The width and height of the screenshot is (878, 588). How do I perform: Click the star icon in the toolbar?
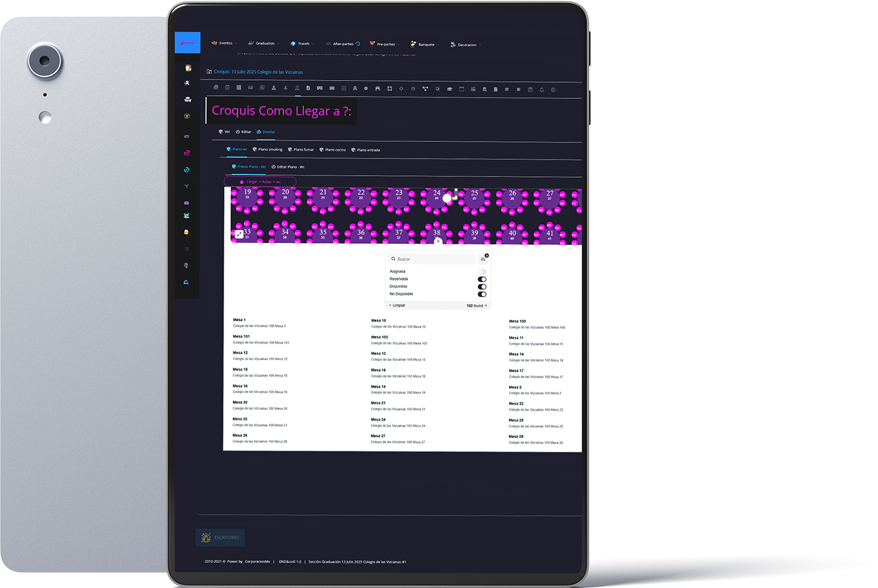[366, 89]
